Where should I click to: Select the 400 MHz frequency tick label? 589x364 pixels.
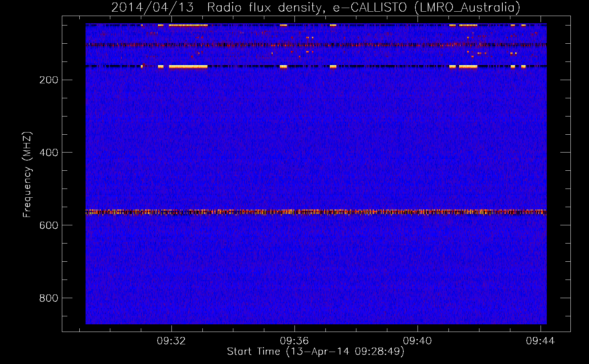pyautogui.click(x=49, y=153)
